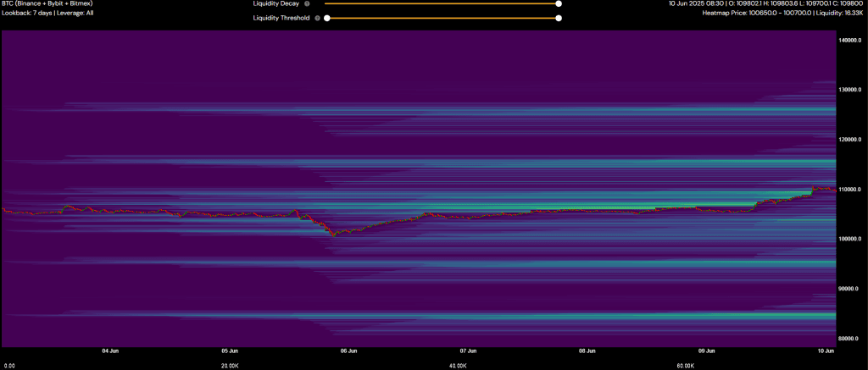Click the 100000.0 price axis label
Viewport: 868px width, 370px height.
click(x=851, y=239)
